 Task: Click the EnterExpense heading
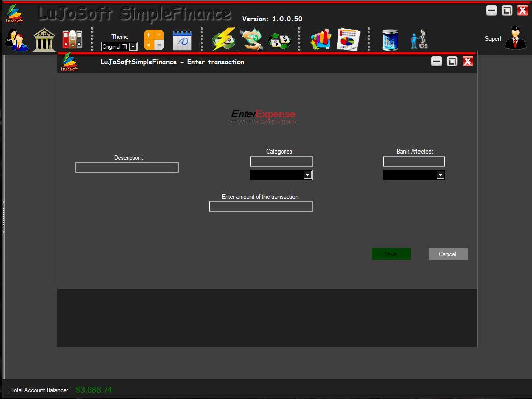click(x=263, y=114)
